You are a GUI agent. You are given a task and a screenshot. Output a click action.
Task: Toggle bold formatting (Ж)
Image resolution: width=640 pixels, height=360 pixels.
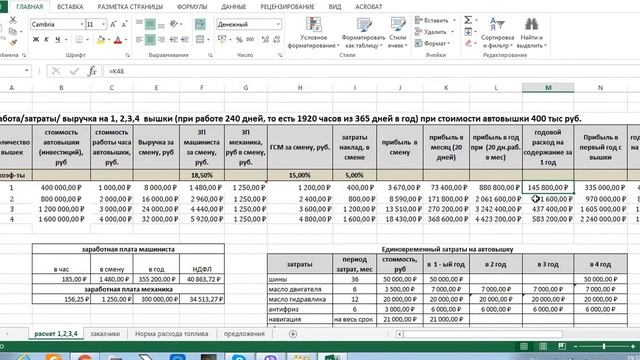[x=36, y=40]
